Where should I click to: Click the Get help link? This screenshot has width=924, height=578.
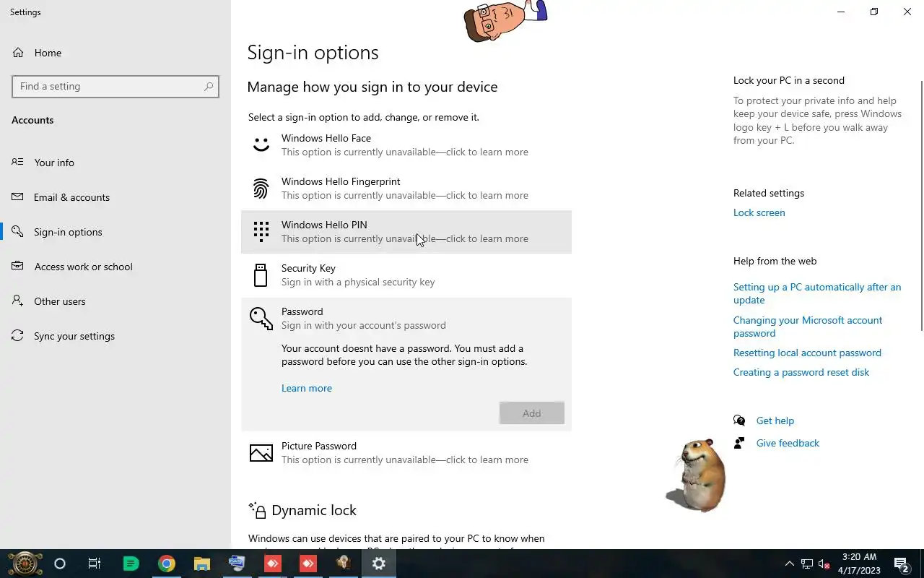775,420
